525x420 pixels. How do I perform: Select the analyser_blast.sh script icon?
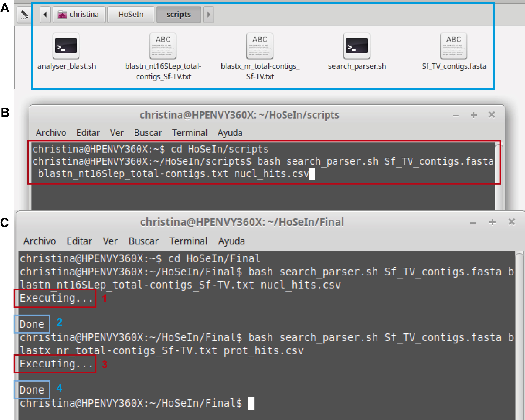pos(66,46)
